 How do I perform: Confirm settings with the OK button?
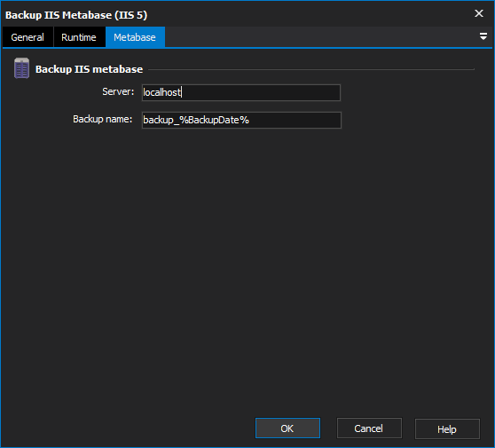click(x=287, y=428)
